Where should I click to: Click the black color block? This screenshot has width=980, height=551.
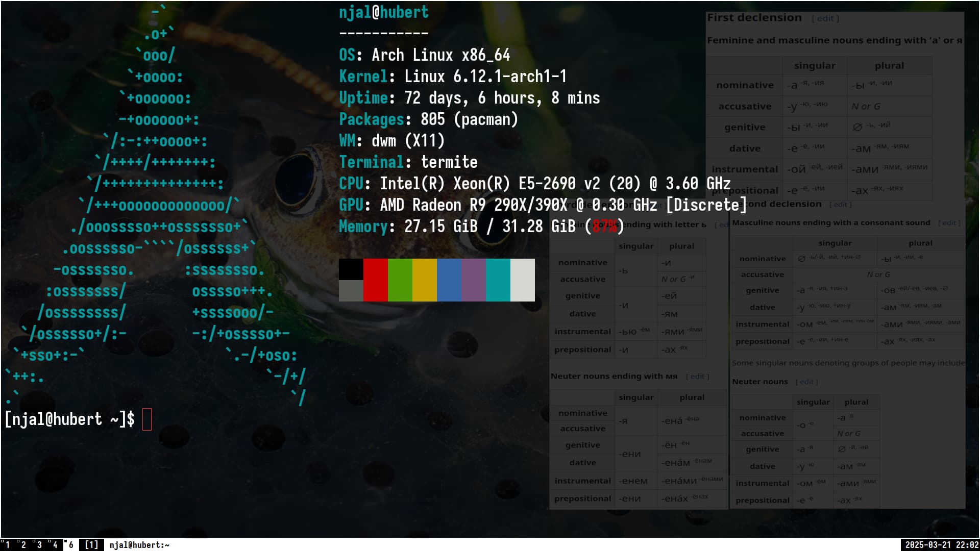[x=351, y=269]
